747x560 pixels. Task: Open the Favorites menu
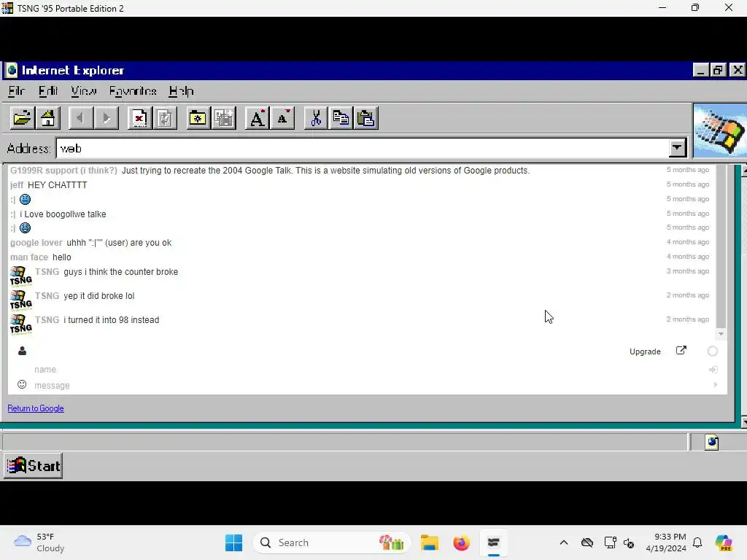(133, 91)
